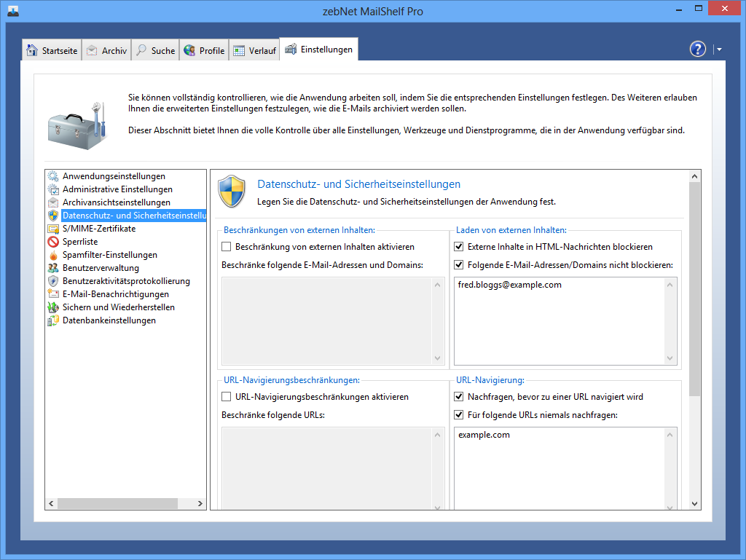
Task: Click the Sichern und Wiederherstellen icon
Action: click(x=53, y=307)
